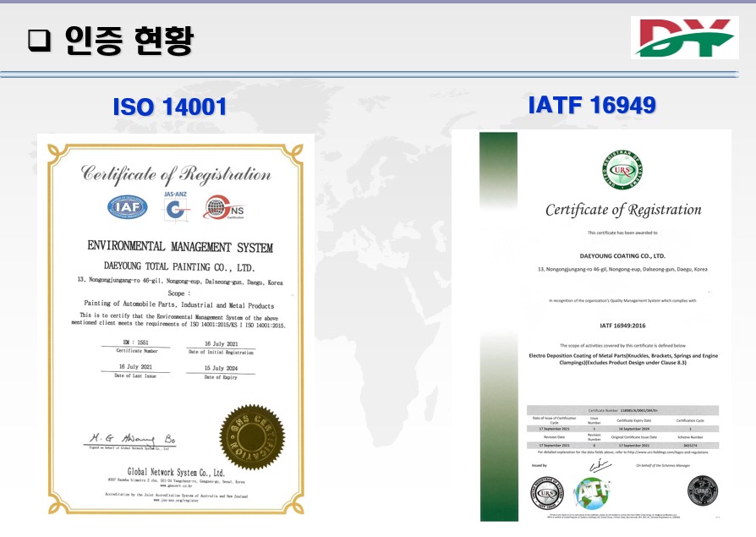This screenshot has height=537, width=756.
Task: Click Global Network System Co., Ltd.
Action: pyautogui.click(x=176, y=472)
